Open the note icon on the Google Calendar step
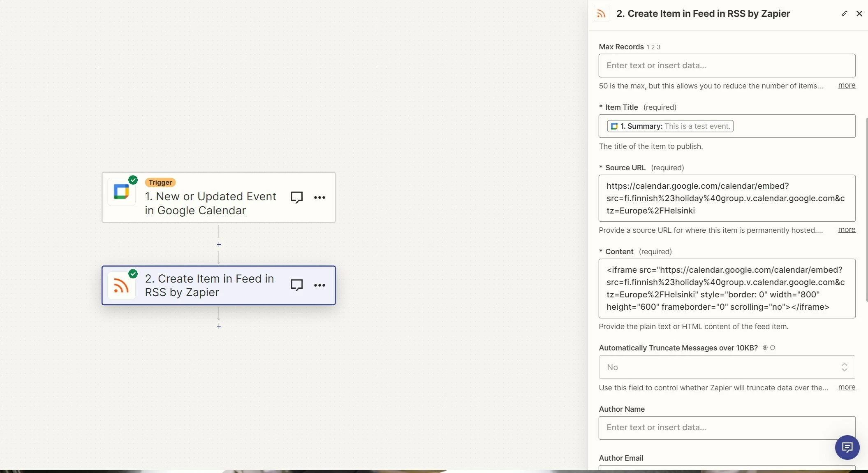 coord(297,197)
